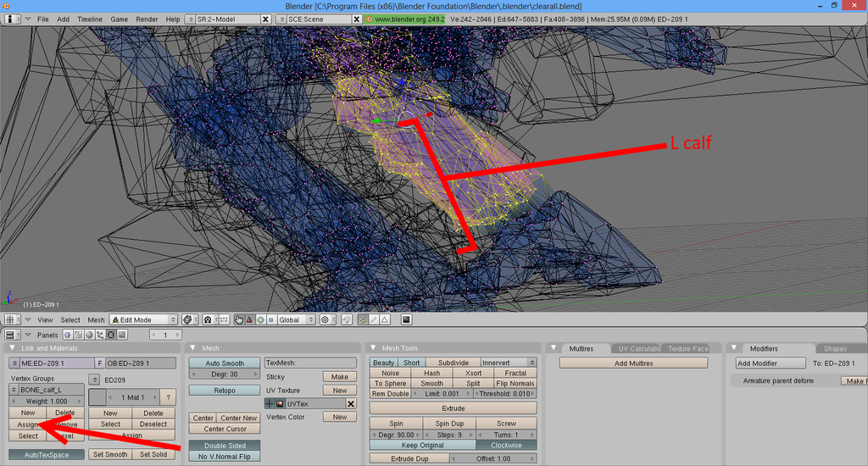The image size is (868, 466).
Task: Toggle the Retopo option
Action: click(224, 391)
